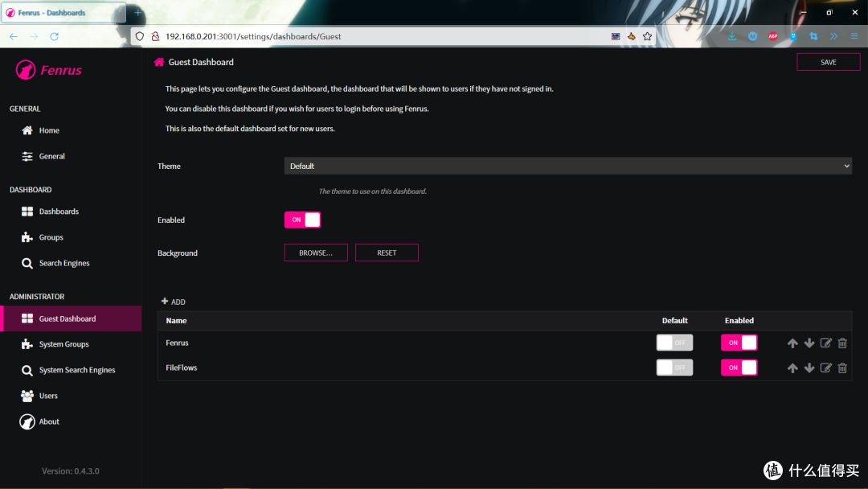Expand the browser extensions overflow chevron
Viewport: 868px width, 489px height.
click(x=833, y=36)
